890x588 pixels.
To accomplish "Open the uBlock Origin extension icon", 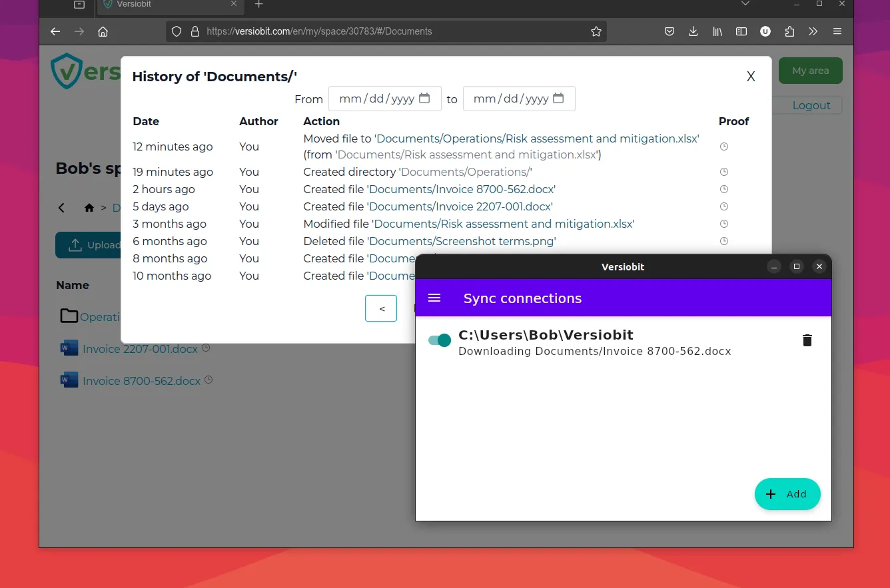I will point(765,31).
